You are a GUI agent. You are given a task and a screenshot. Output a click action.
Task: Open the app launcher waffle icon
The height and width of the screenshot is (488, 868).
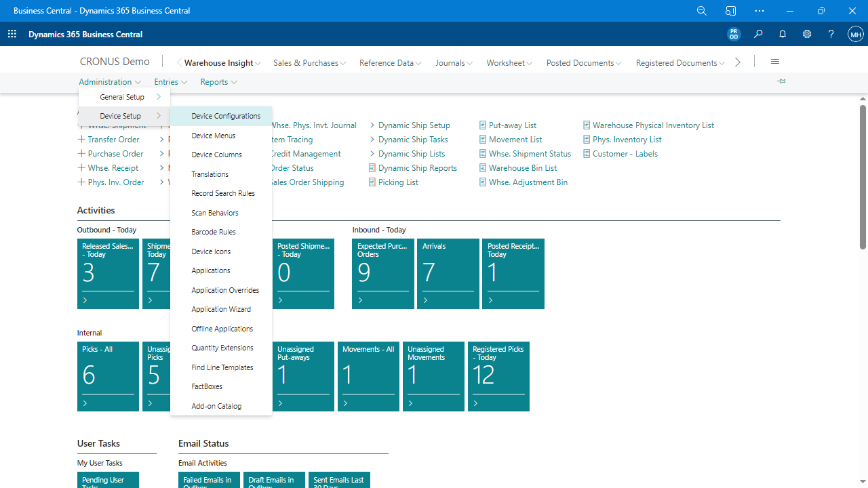(x=12, y=34)
